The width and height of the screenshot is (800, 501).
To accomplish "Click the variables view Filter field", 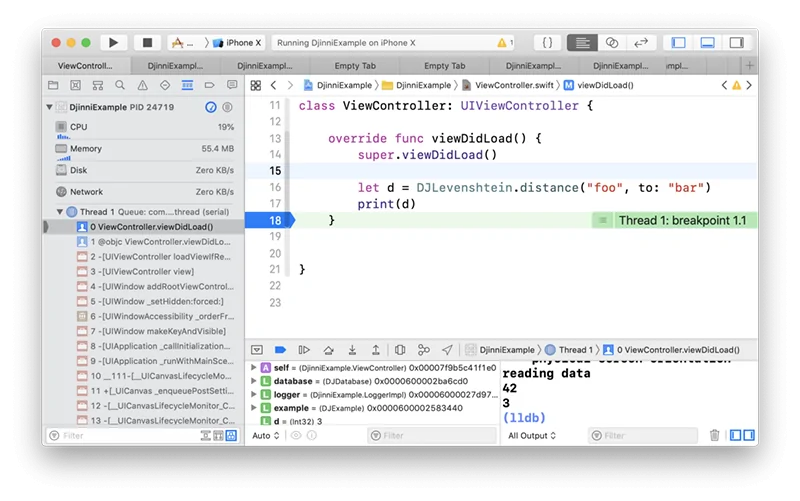I will pos(430,436).
